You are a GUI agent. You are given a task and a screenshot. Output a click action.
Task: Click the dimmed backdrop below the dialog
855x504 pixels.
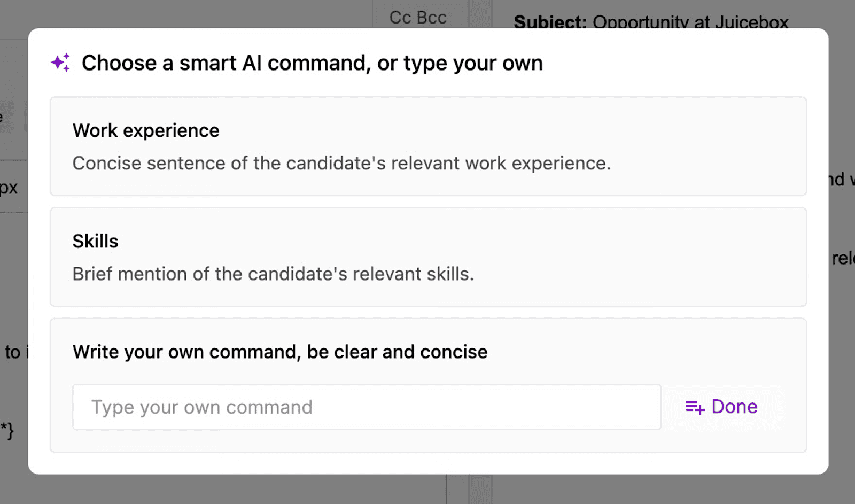214,490
